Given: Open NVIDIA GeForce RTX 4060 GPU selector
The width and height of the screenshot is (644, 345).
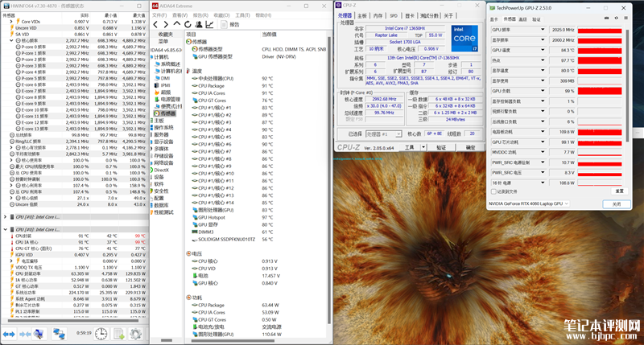Looking at the screenshot, I should [x=529, y=203].
